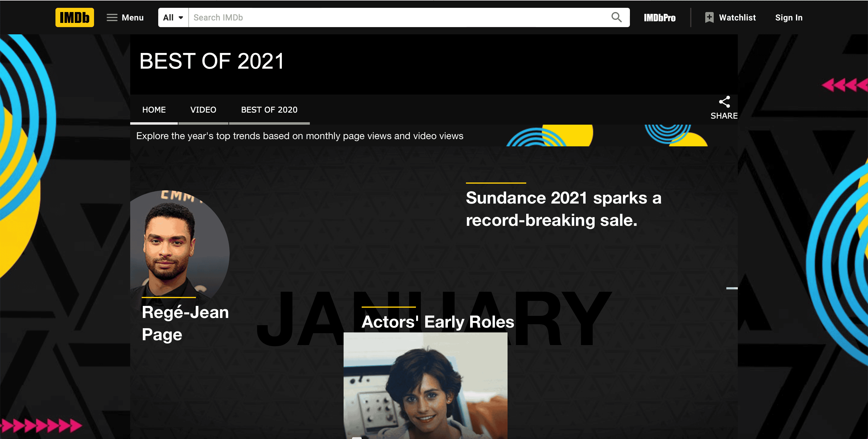Image resolution: width=868 pixels, height=439 pixels.
Task: Click the Menu text label
Action: pyautogui.click(x=132, y=17)
